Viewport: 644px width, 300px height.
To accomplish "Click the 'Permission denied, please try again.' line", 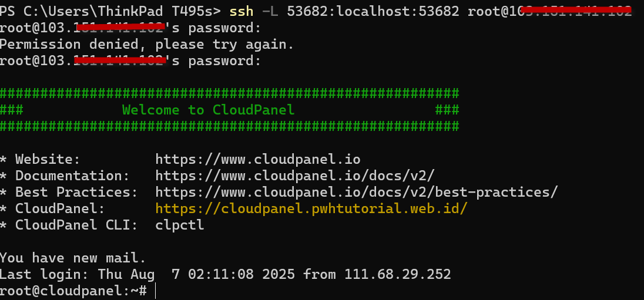I will click(147, 44).
